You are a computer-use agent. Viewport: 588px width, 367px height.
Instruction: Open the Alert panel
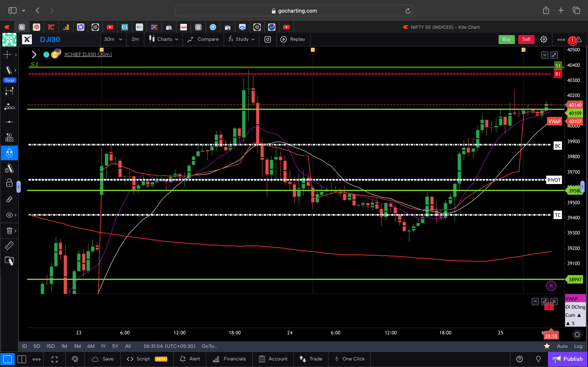190,359
